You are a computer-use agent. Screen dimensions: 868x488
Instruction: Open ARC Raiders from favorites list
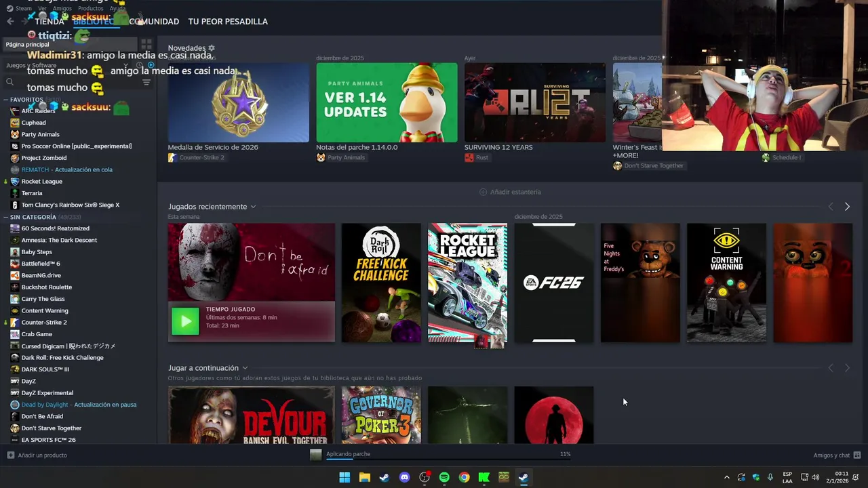pos(38,110)
